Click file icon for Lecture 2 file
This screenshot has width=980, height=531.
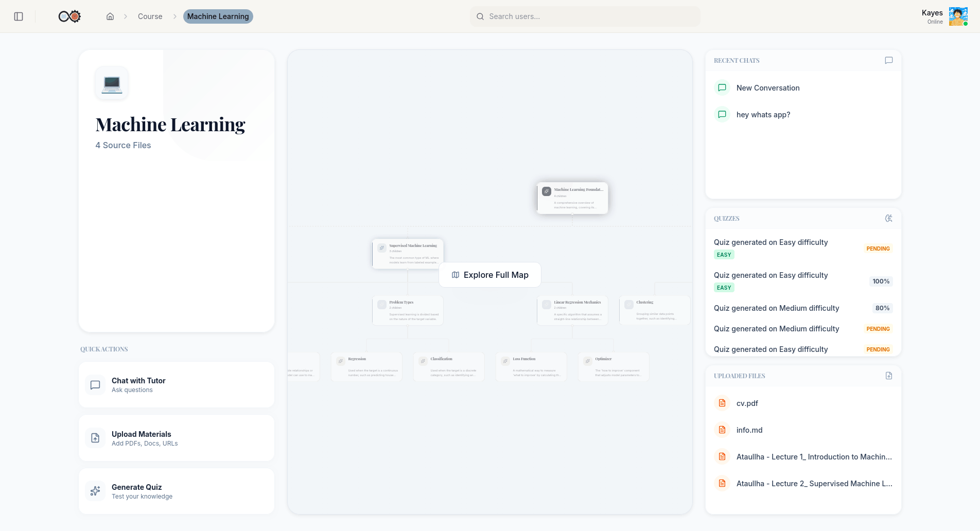pyautogui.click(x=722, y=484)
